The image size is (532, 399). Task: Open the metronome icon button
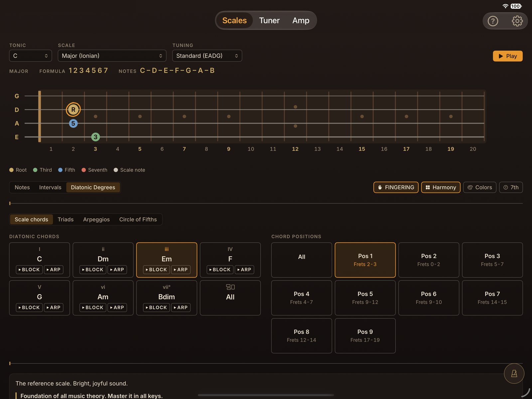click(514, 373)
